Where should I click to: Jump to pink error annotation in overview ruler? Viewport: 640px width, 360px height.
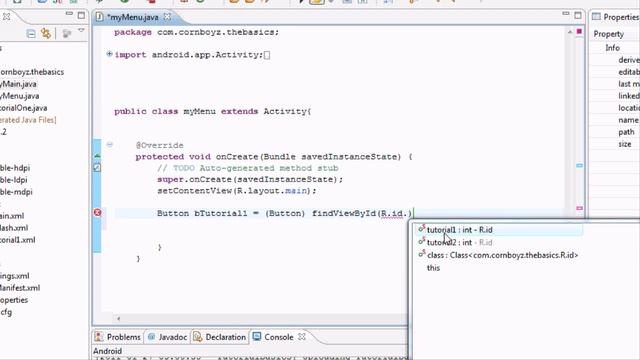tap(580, 208)
